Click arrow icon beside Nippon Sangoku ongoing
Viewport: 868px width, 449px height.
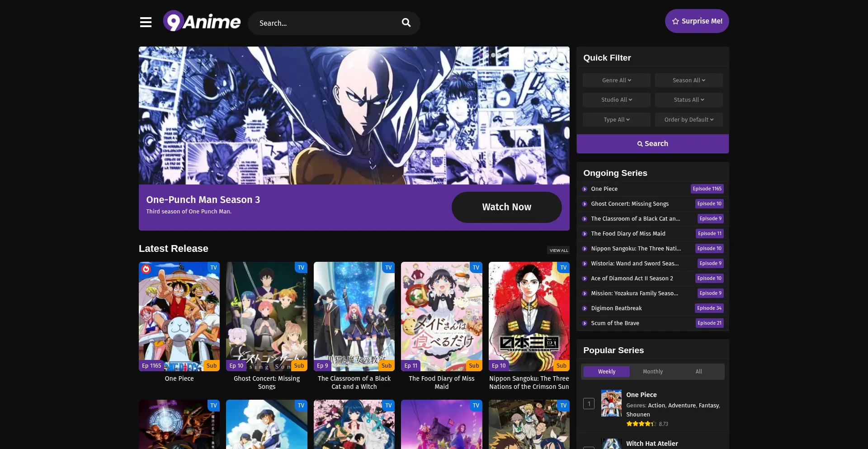pos(585,249)
